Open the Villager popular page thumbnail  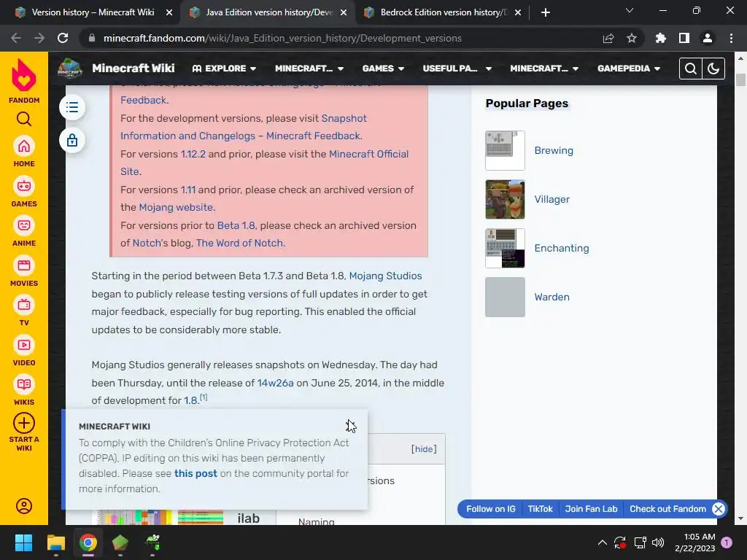click(505, 200)
